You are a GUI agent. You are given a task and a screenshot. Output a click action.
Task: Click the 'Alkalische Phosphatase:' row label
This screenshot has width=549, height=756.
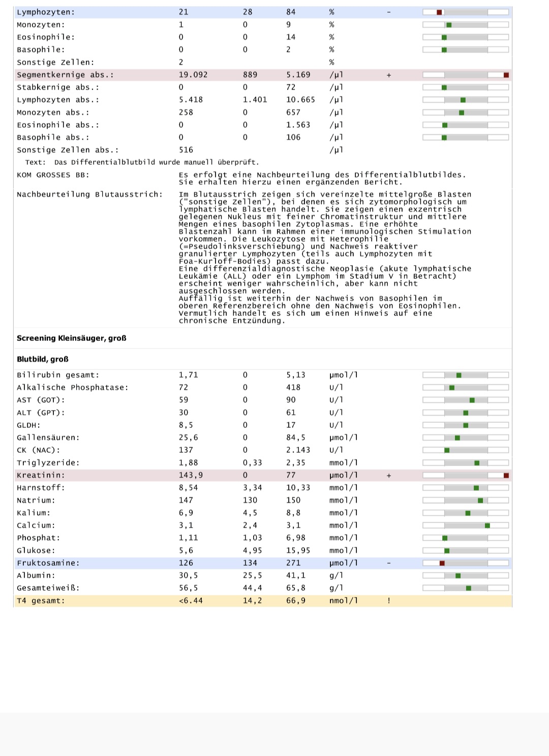(x=73, y=388)
